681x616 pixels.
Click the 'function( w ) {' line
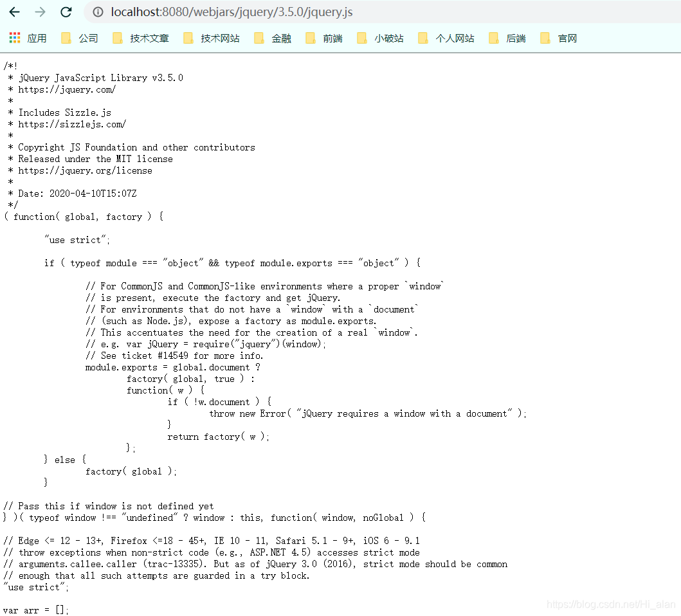[x=165, y=390]
